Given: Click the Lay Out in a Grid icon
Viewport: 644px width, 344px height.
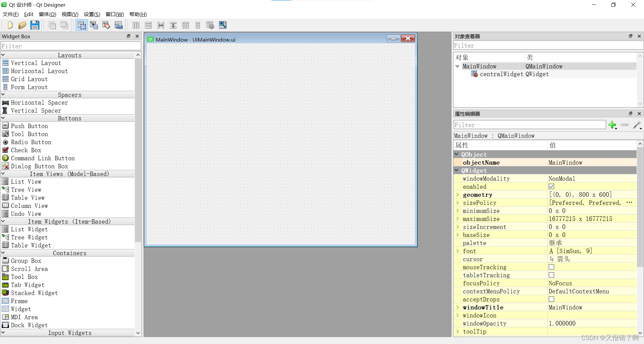Looking at the screenshot, I should 185,25.
